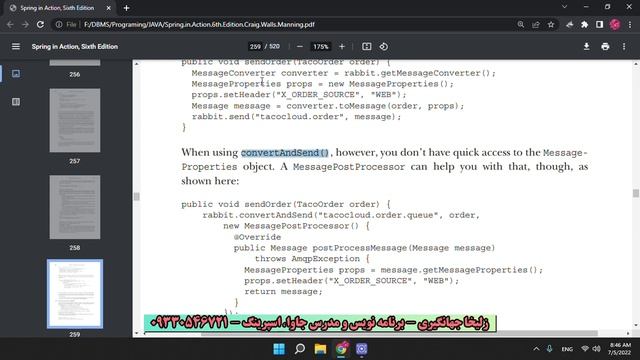Click the @Override annotation line

coord(257,237)
